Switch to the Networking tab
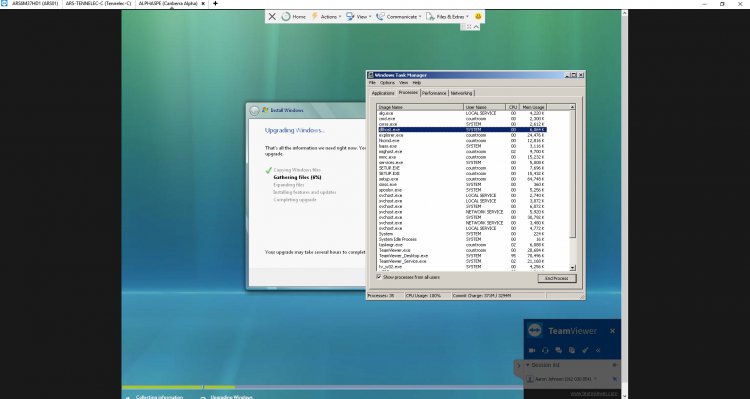Image resolution: width=750 pixels, height=399 pixels. point(461,93)
